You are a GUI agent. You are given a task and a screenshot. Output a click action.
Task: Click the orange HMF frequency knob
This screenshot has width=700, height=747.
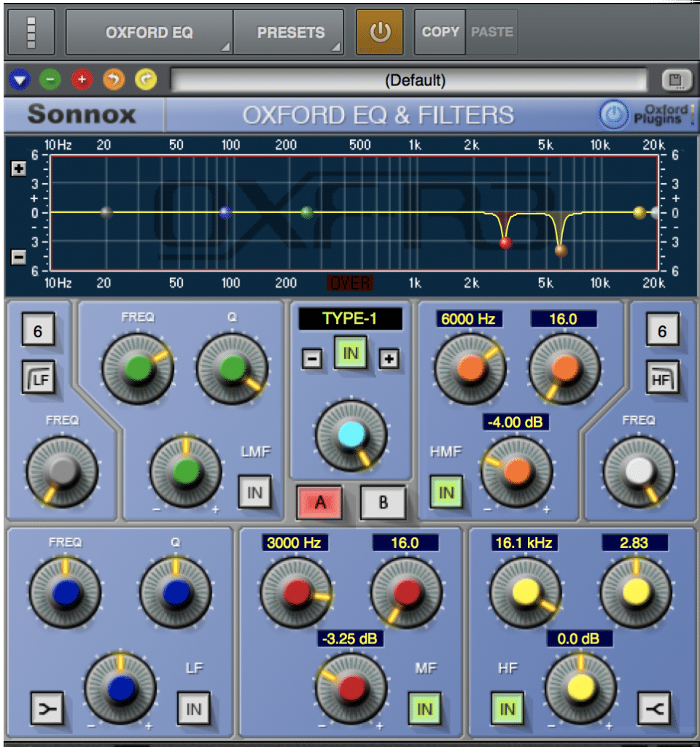pyautogui.click(x=470, y=368)
